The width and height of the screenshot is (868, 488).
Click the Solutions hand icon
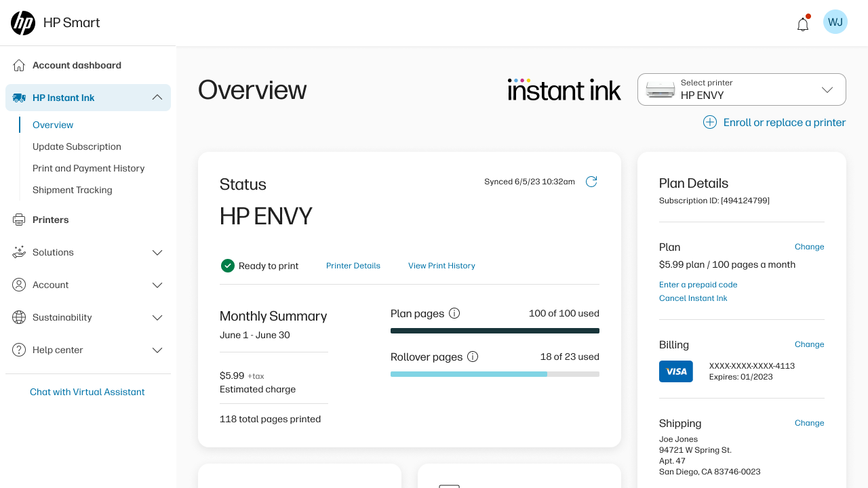pos(19,252)
